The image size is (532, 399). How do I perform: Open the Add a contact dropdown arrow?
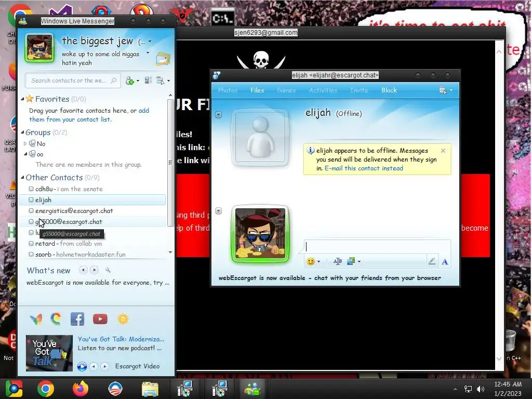[x=138, y=81]
